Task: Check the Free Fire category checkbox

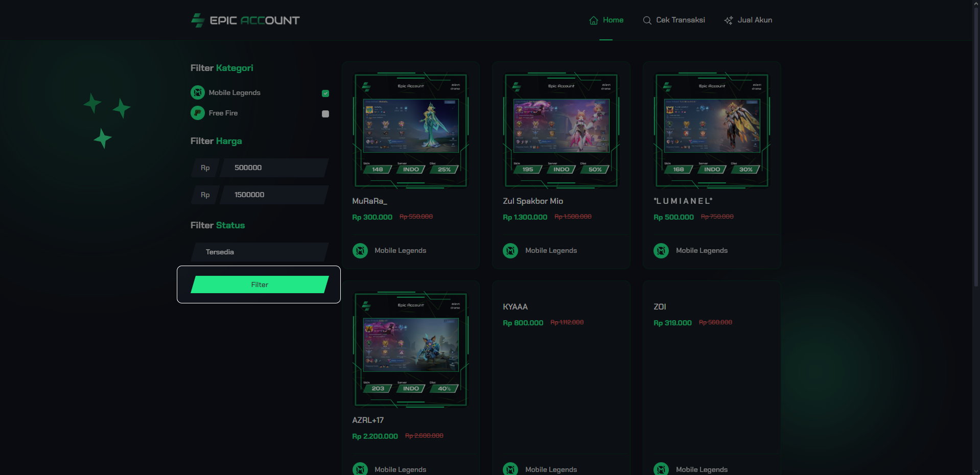Action: [325, 114]
